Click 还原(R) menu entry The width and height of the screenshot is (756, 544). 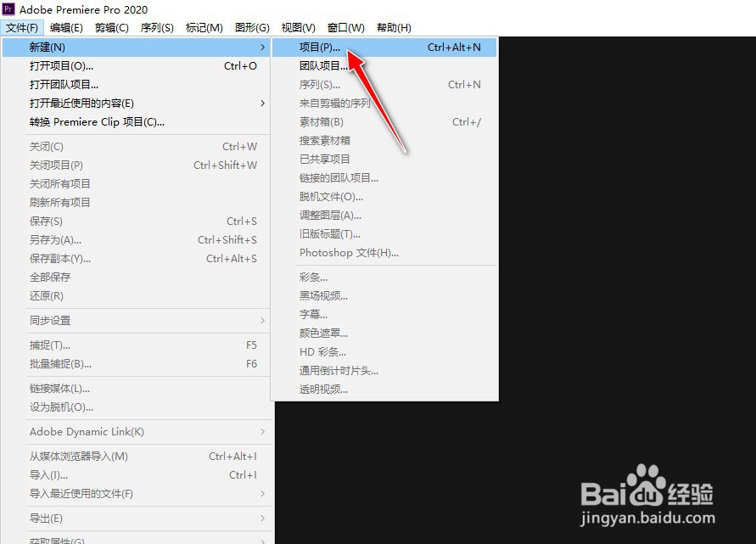(x=136, y=295)
